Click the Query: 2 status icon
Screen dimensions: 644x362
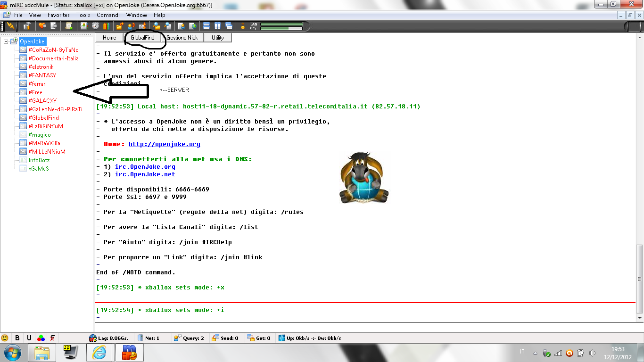pyautogui.click(x=178, y=338)
